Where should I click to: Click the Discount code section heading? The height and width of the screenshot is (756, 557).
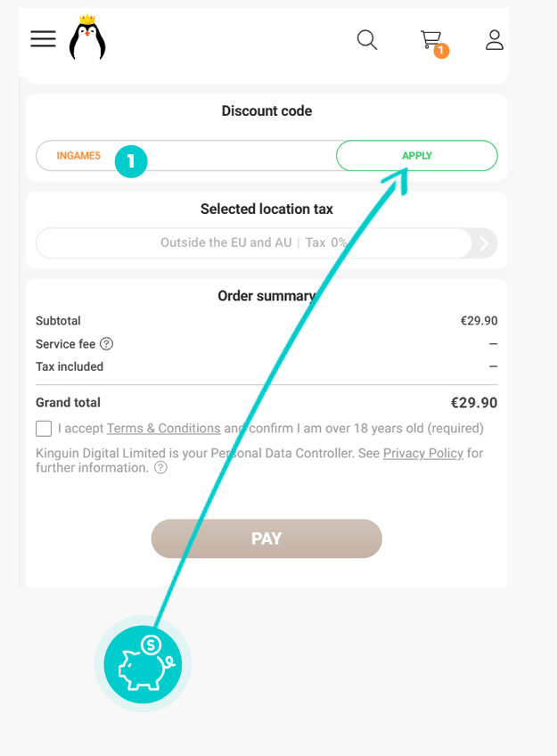(x=266, y=111)
